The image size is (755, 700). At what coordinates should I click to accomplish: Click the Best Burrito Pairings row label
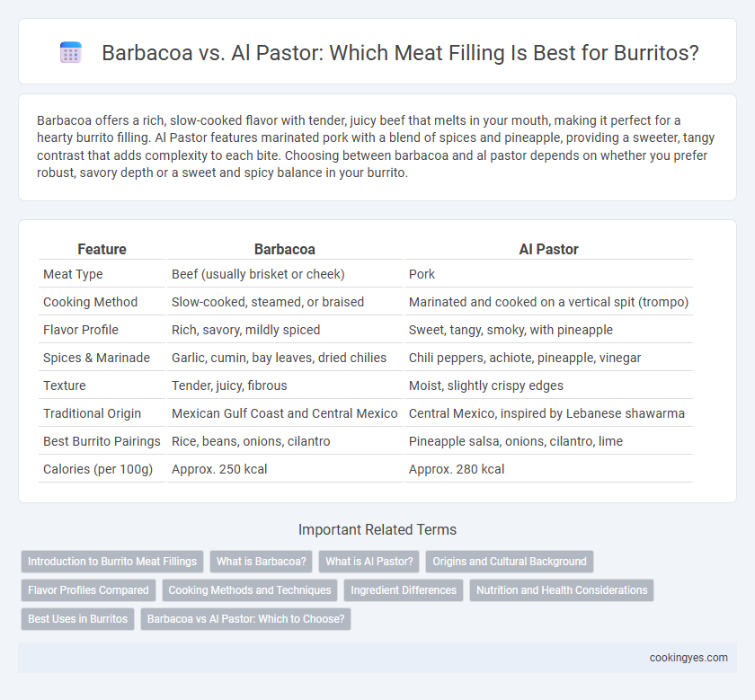pyautogui.click(x=102, y=441)
